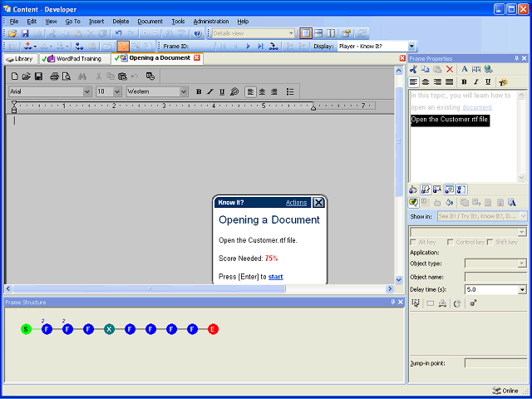Screen dimensions: 532x399
Task: Click the Help question mark toolbar icon
Action: [197, 33]
